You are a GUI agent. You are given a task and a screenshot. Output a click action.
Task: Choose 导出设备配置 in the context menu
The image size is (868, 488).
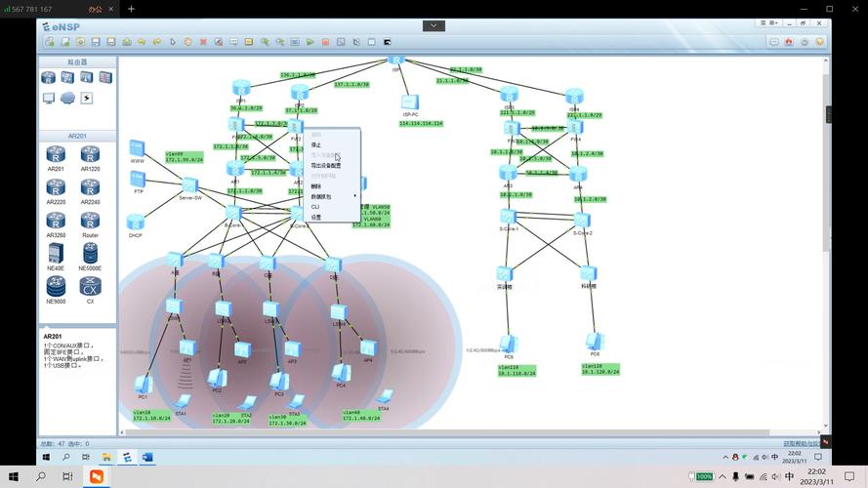[325, 166]
